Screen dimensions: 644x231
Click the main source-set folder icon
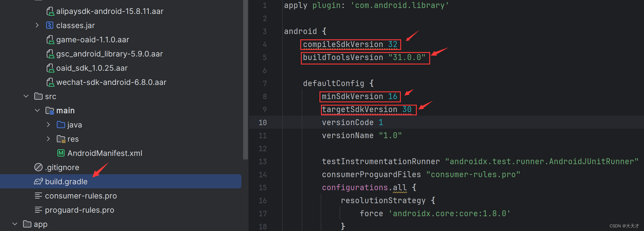point(50,111)
